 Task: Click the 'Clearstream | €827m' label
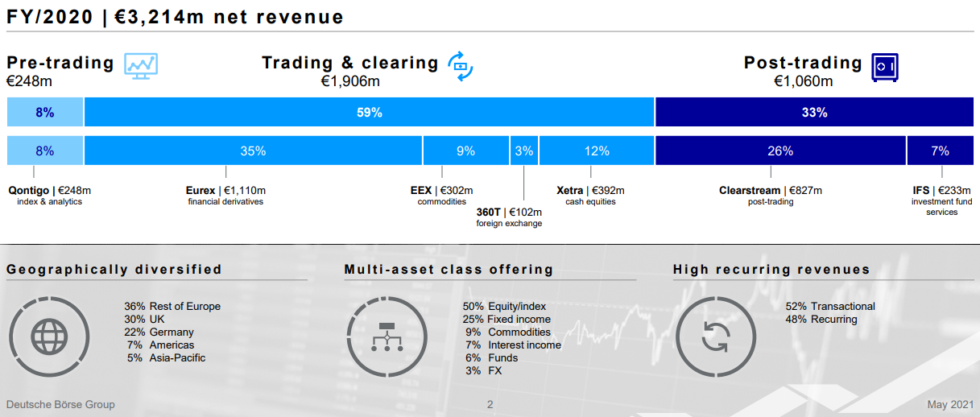771,191
